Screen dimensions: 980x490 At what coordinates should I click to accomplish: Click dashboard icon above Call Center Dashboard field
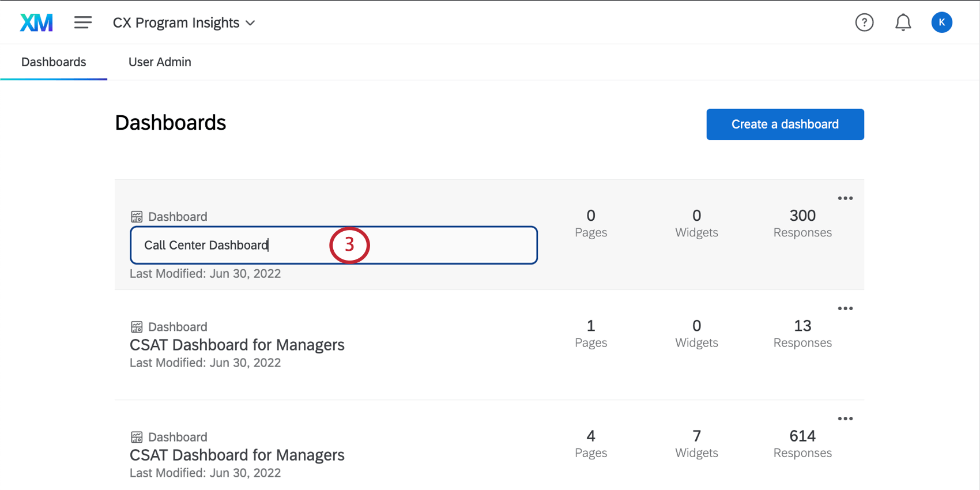[x=137, y=217]
